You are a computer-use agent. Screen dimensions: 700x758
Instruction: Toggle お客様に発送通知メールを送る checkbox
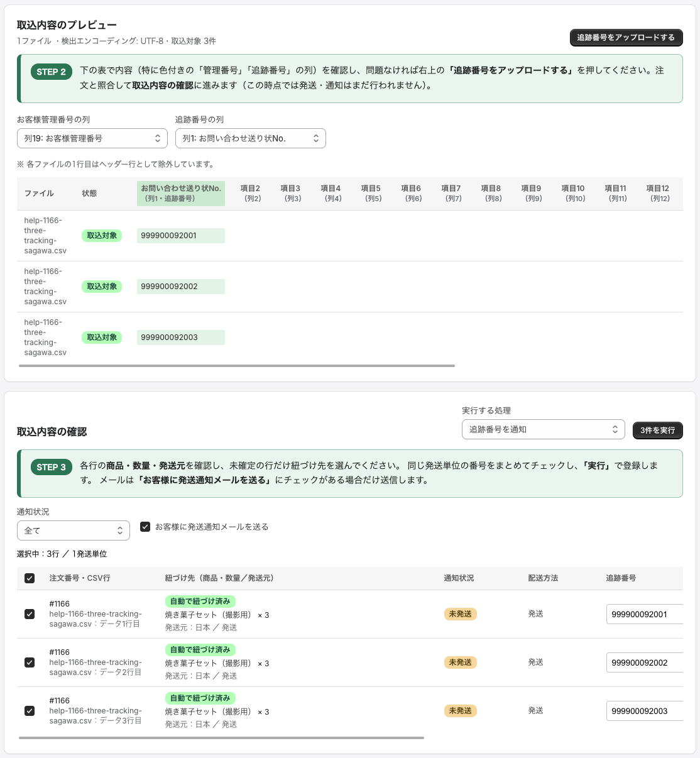click(145, 527)
